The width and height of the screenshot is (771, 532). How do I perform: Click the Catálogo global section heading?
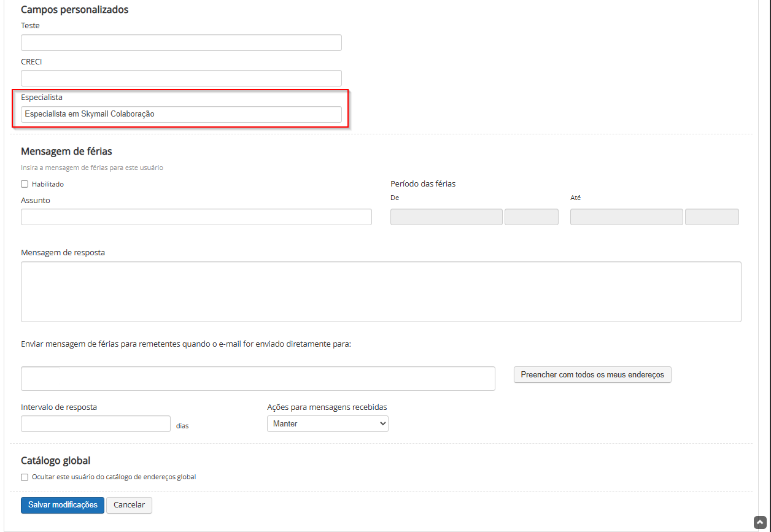coord(55,460)
